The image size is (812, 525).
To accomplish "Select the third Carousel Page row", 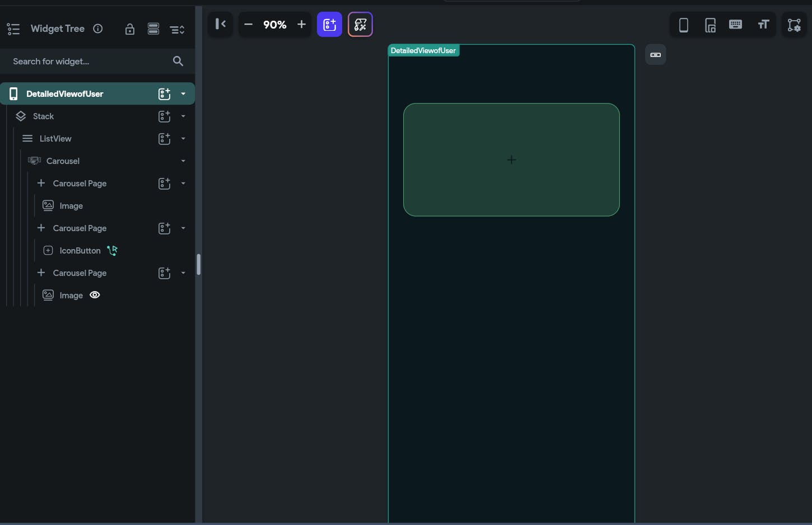I will 97,273.
